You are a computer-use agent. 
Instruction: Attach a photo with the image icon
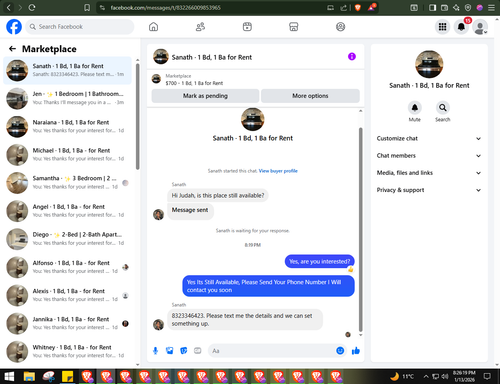point(170,351)
